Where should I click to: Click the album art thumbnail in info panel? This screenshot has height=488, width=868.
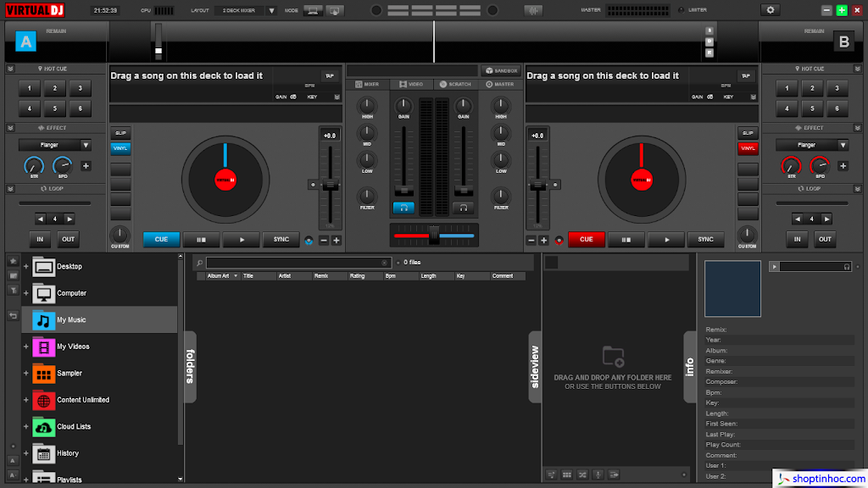coord(732,288)
